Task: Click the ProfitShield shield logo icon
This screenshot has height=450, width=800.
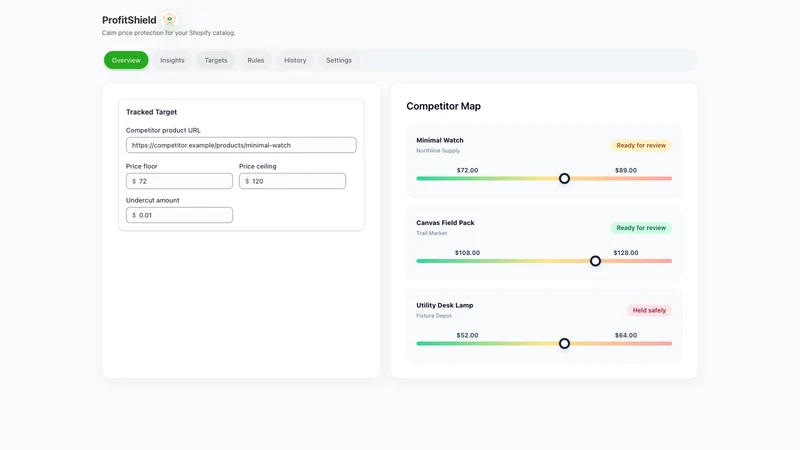Action: (169, 20)
